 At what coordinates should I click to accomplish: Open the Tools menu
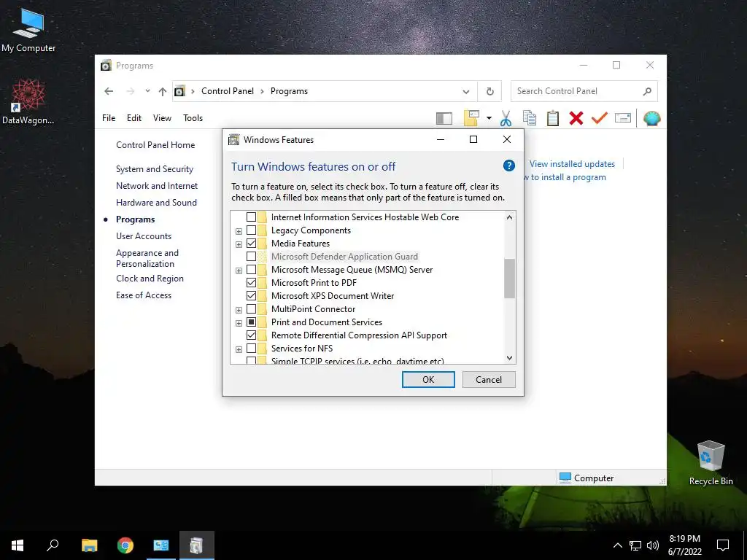193,118
